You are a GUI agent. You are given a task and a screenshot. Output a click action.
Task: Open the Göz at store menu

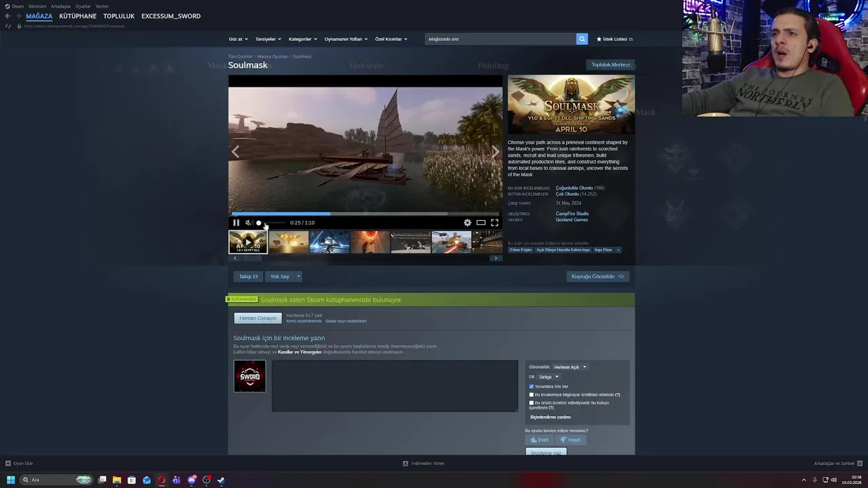[x=238, y=39]
